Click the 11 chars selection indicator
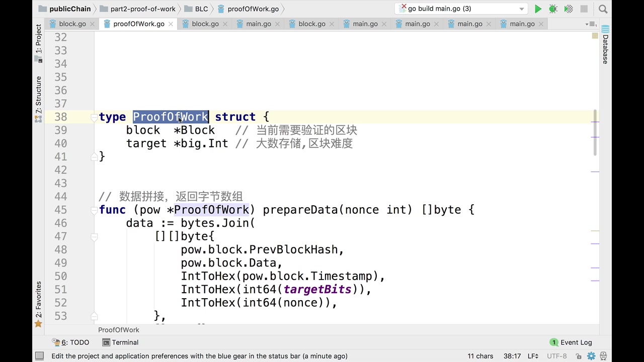Image resolution: width=644 pixels, height=362 pixels. [x=480, y=356]
